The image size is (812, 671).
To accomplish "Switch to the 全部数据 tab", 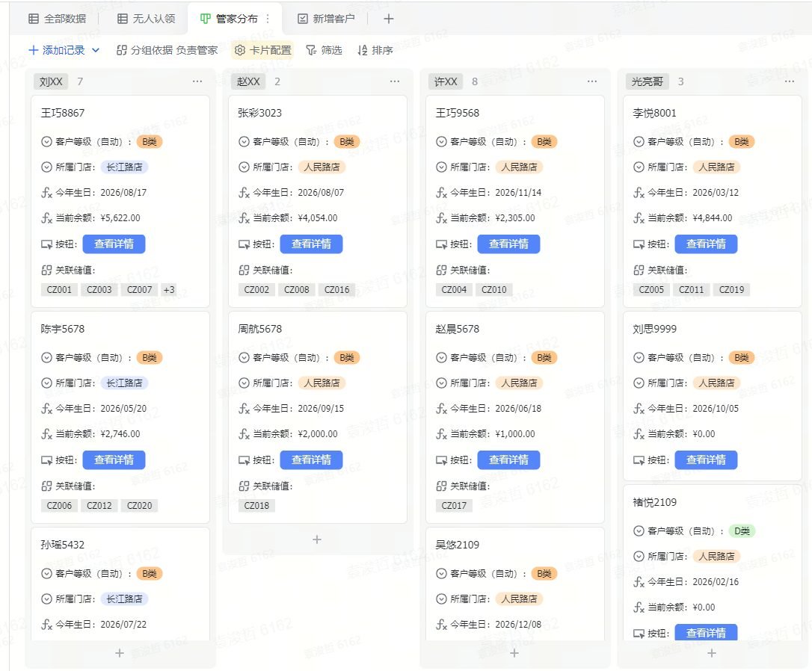I will pos(57,19).
